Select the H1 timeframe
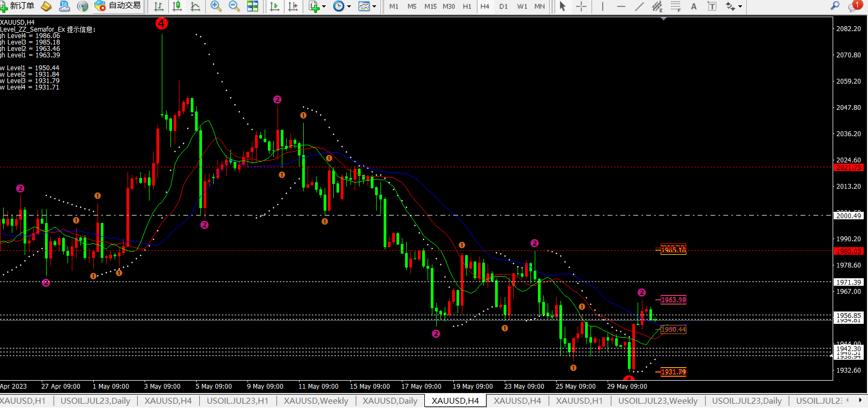868x408 pixels. tap(467, 6)
